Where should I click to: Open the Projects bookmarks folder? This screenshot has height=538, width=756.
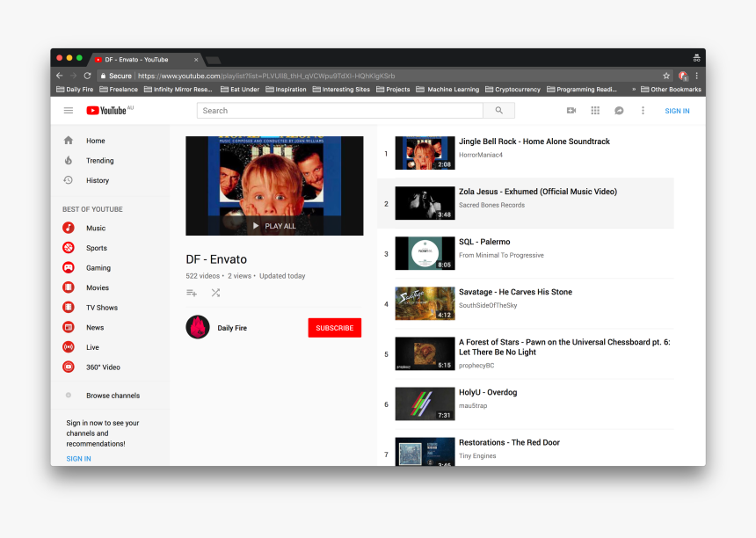(393, 89)
